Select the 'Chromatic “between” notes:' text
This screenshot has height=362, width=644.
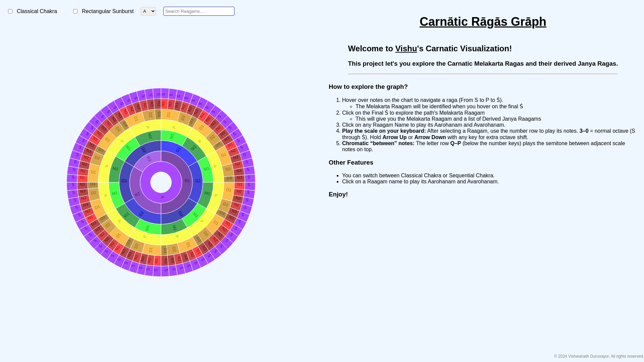[x=378, y=143]
